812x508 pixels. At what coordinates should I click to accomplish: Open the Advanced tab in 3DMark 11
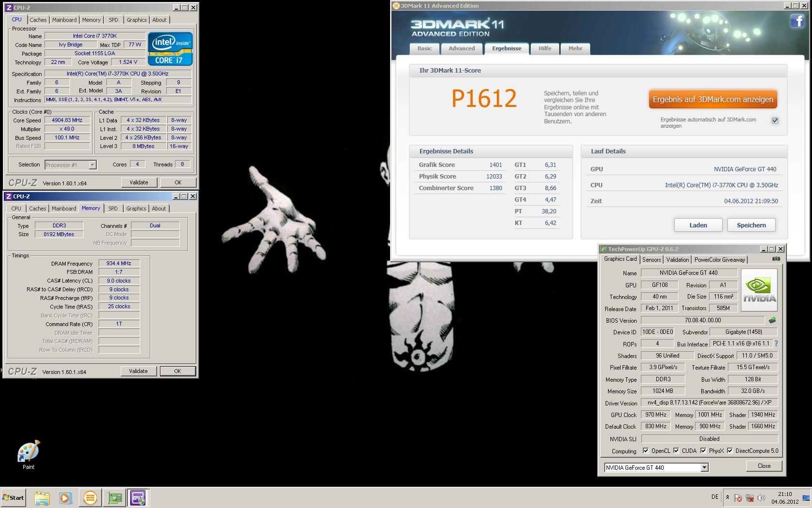pyautogui.click(x=462, y=48)
